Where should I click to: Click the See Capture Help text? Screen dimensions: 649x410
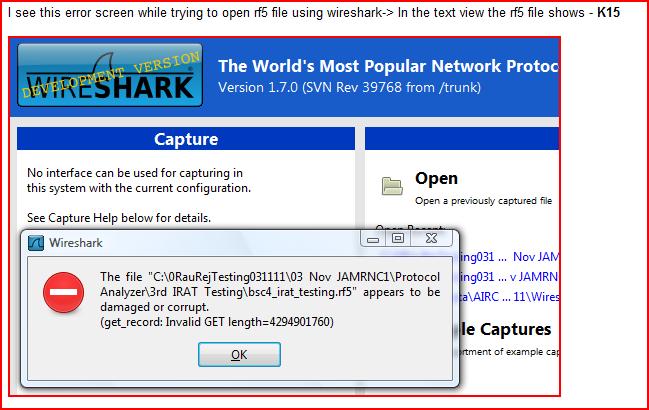(x=119, y=218)
